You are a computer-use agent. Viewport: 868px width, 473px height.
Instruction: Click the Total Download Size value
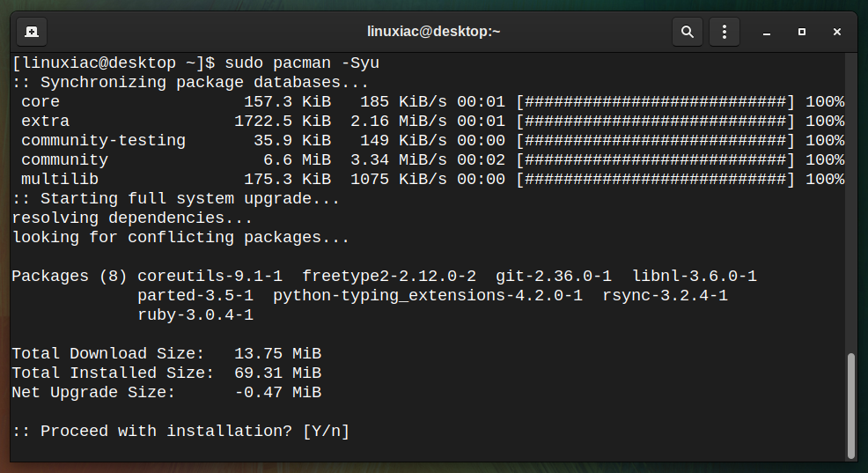(278, 353)
